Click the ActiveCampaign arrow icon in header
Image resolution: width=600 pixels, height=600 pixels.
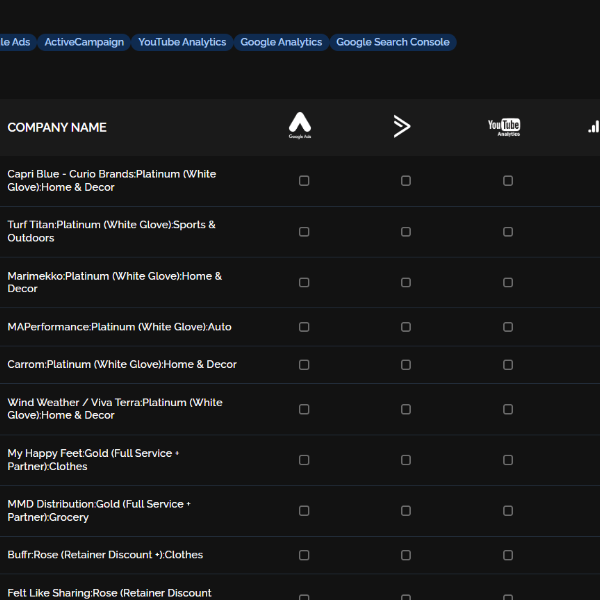(x=402, y=126)
